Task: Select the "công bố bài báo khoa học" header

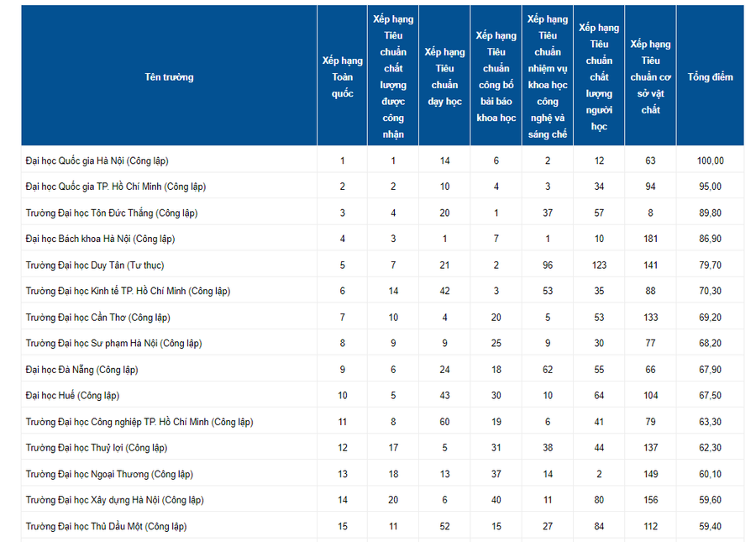Action: pos(496,77)
